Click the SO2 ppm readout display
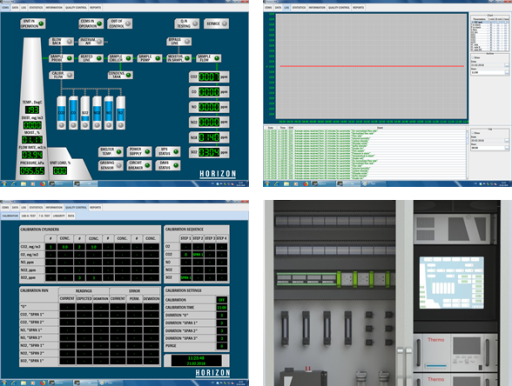Image resolution: width=512 pixels, height=386 pixels. pos(209,152)
